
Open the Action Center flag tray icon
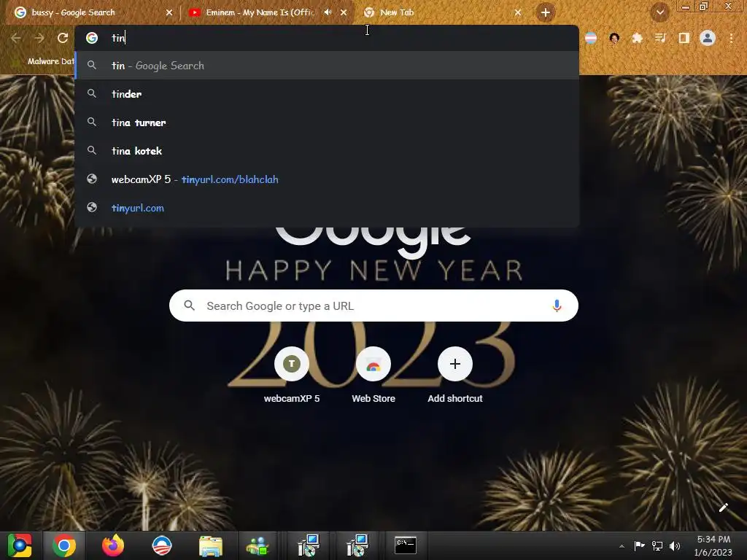pos(639,545)
